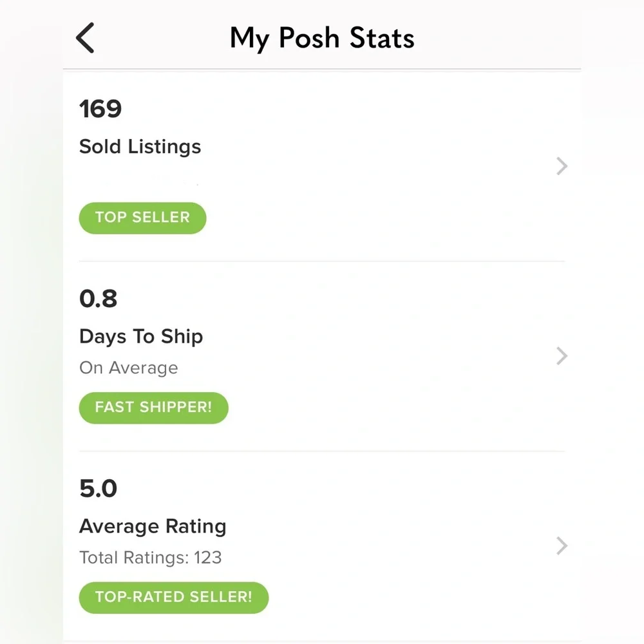Select the TOP-RATED SELLER! badge
Screen dimensions: 644x644
click(x=173, y=597)
